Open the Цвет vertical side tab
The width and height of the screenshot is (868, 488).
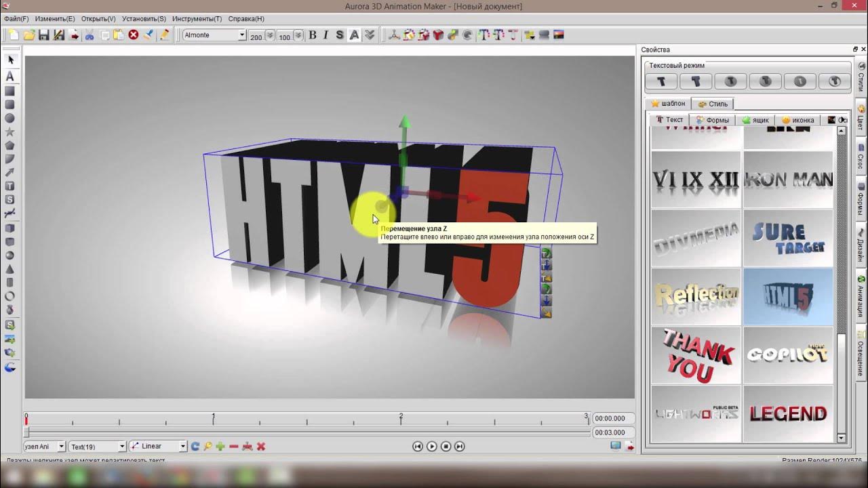(x=861, y=118)
